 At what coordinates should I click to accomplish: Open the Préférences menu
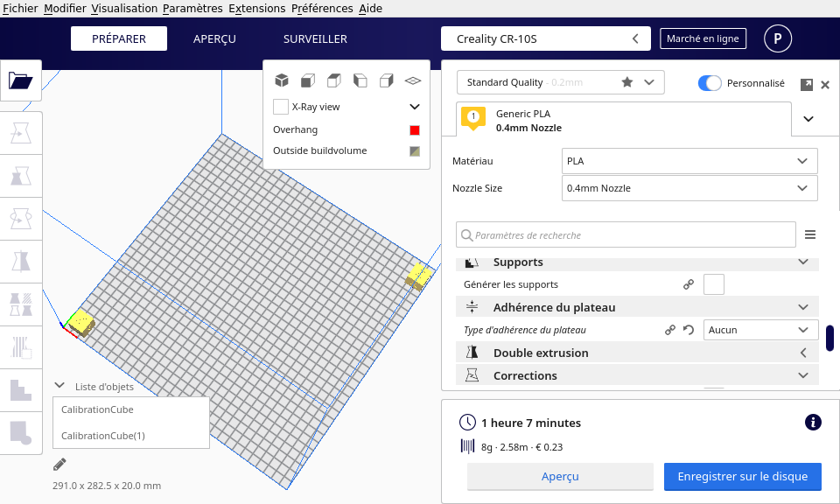322,8
